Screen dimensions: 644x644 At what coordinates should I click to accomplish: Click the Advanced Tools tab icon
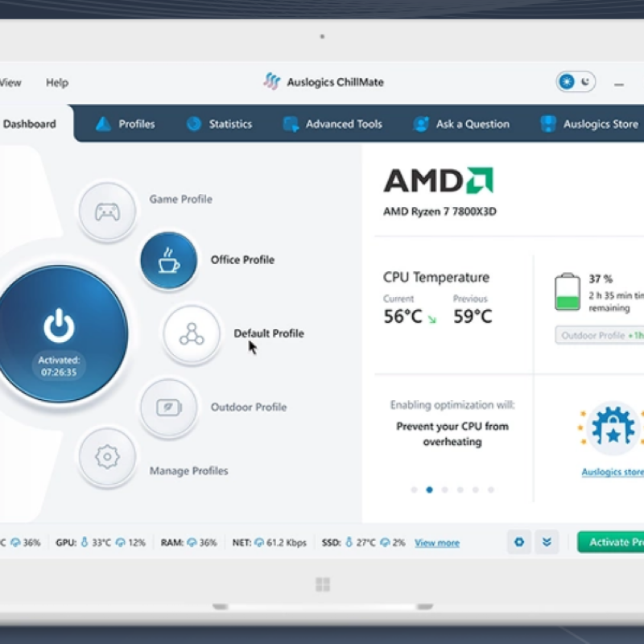click(291, 124)
